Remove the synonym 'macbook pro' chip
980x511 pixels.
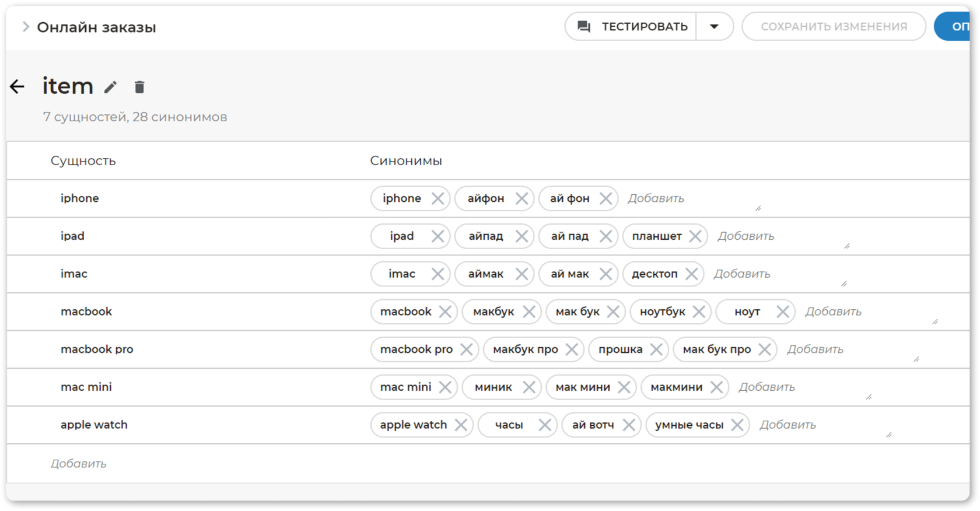coord(466,349)
